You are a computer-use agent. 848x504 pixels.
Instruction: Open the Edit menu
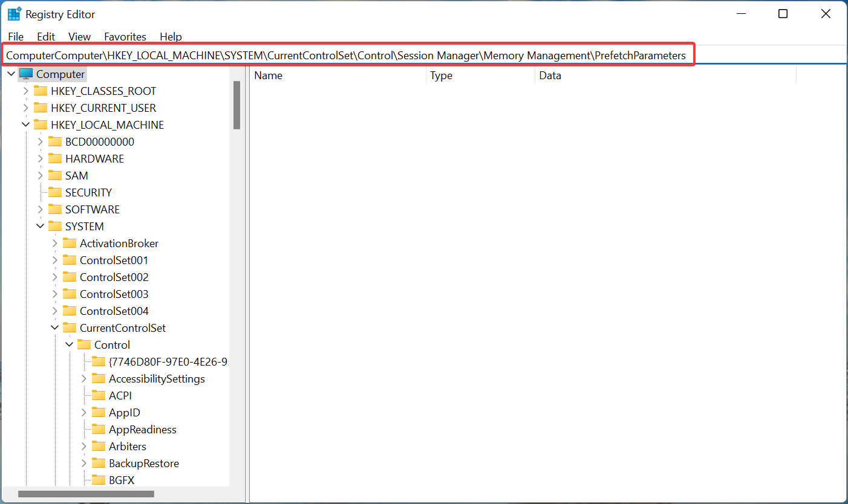click(46, 37)
